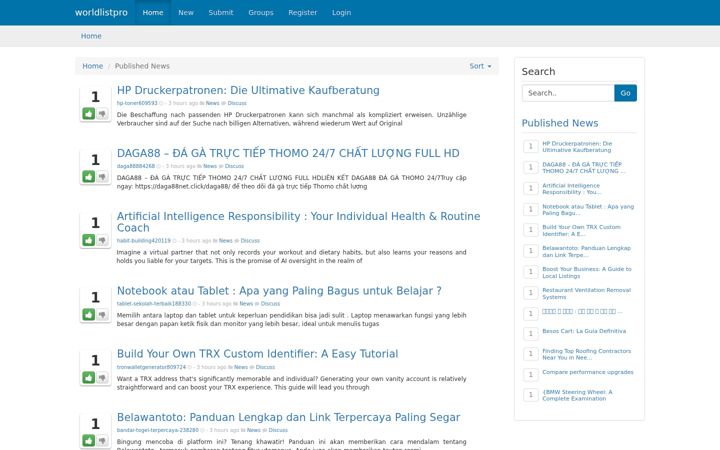
Task: Downvote the Belawantoto post
Action: pyautogui.click(x=102, y=441)
